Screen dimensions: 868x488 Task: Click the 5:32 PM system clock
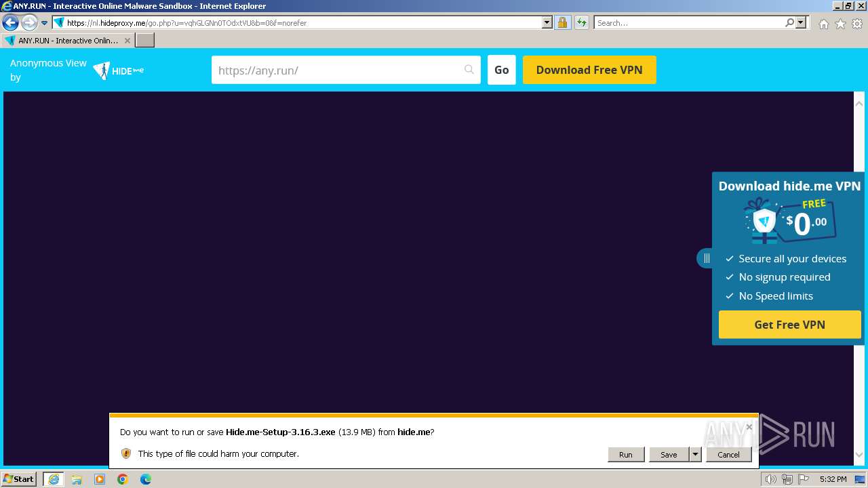(833, 479)
